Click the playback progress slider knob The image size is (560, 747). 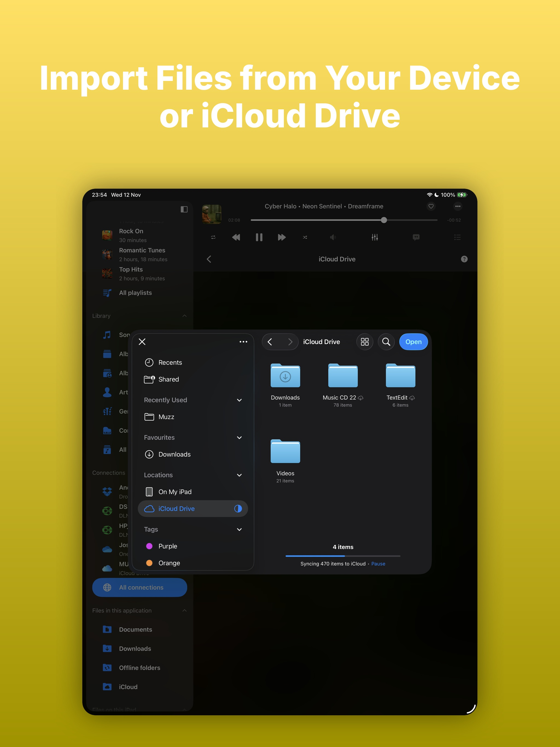pos(384,220)
